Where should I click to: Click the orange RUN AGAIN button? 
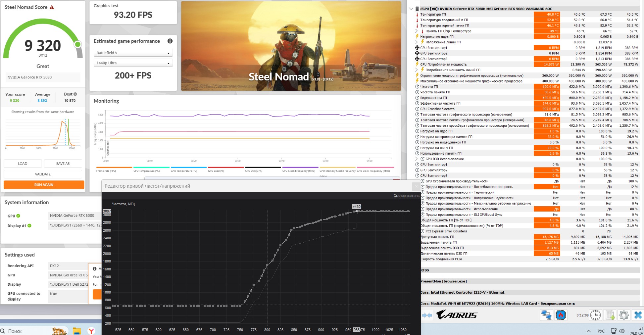click(44, 185)
